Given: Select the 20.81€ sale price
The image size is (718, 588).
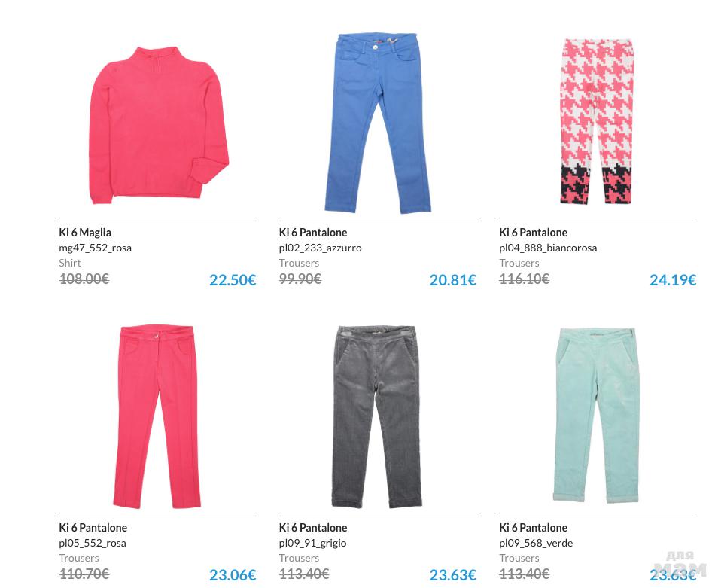Looking at the screenshot, I should point(452,280).
